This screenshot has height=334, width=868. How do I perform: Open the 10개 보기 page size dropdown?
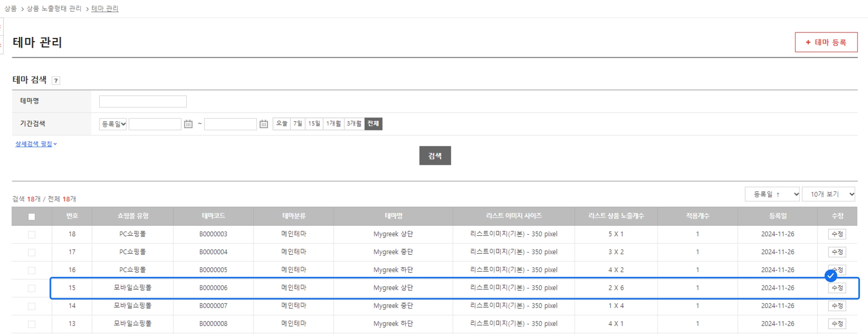tap(828, 195)
